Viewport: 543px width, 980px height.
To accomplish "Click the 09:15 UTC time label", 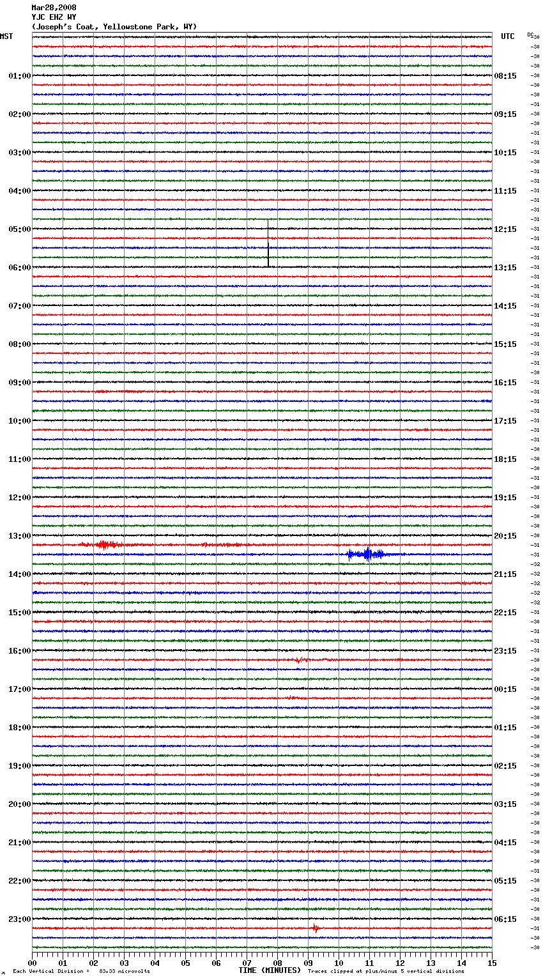I will [x=505, y=114].
